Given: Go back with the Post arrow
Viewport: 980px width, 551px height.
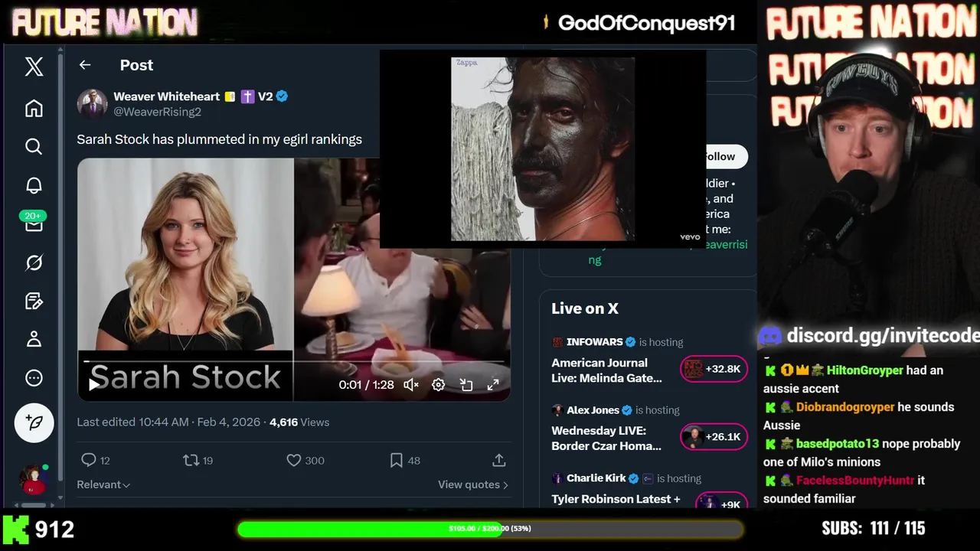Looking at the screenshot, I should tap(85, 65).
